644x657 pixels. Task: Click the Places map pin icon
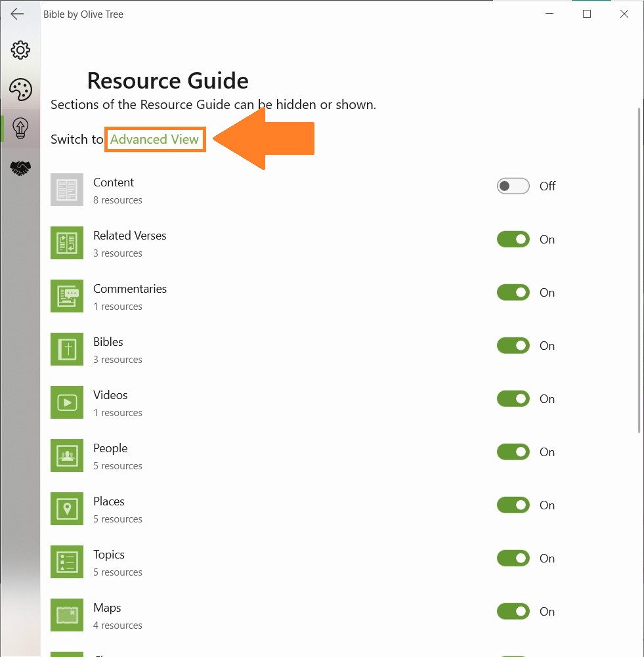pyautogui.click(x=67, y=509)
